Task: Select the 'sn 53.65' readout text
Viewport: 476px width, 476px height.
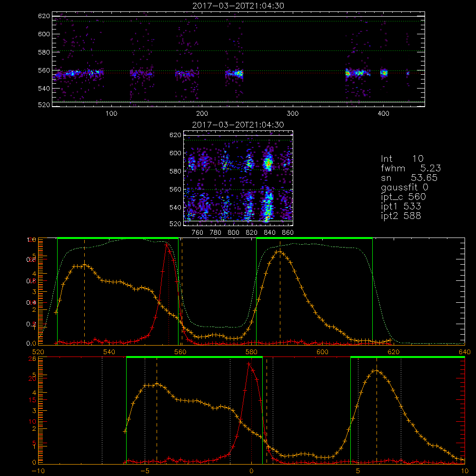Action: pyautogui.click(x=409, y=178)
